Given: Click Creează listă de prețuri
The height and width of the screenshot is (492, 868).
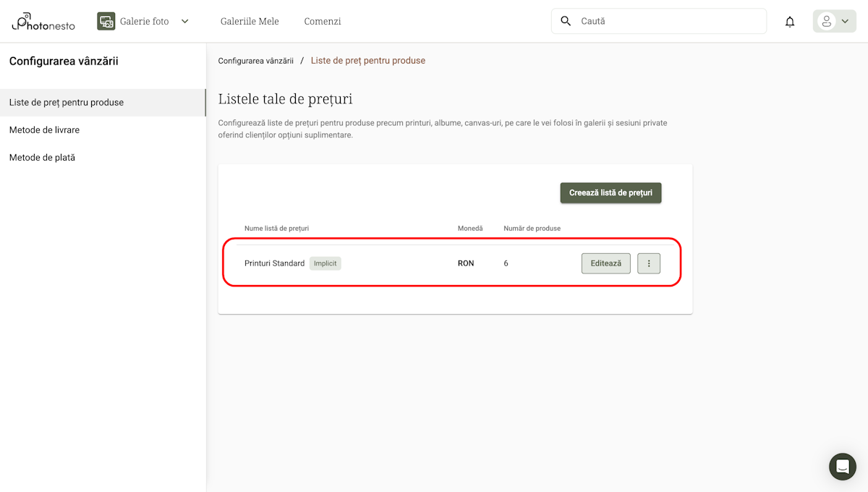Looking at the screenshot, I should pyautogui.click(x=610, y=192).
